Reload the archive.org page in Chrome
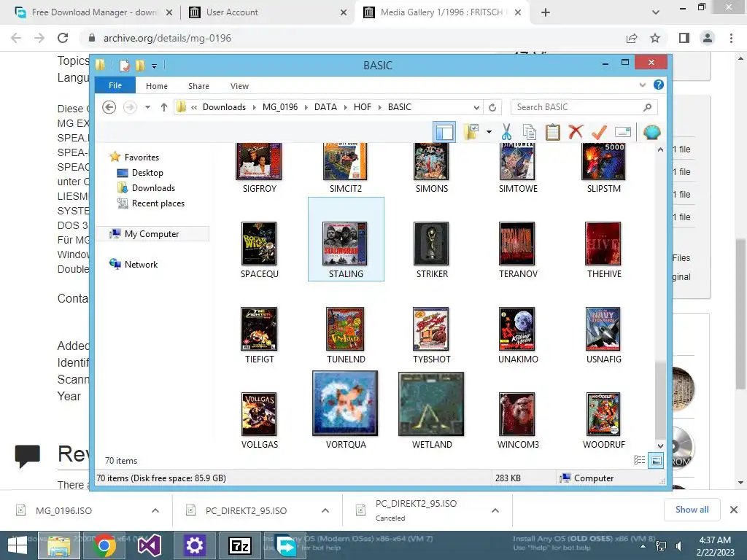 click(x=63, y=38)
